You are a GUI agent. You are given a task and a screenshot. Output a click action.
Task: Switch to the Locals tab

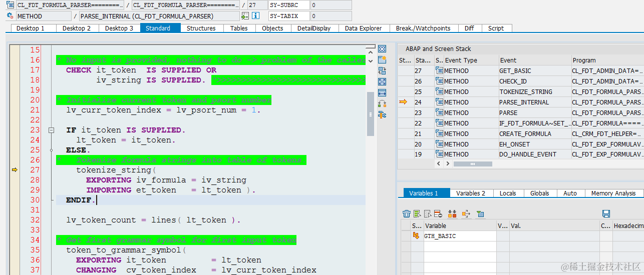[x=508, y=193]
